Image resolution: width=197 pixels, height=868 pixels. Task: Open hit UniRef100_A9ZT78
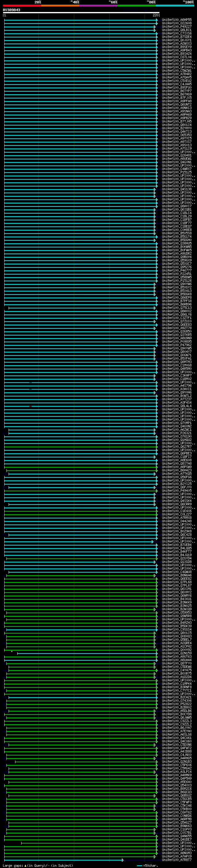(x=176, y=328)
